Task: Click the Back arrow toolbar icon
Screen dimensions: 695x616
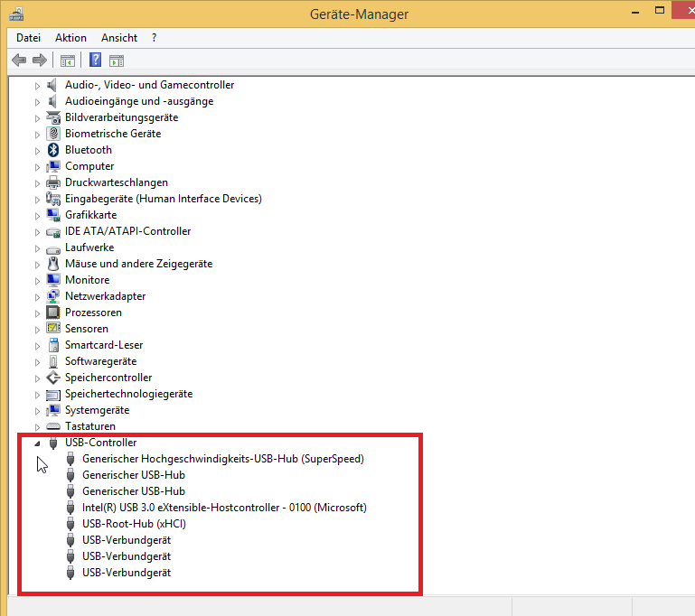Action: coord(19,60)
